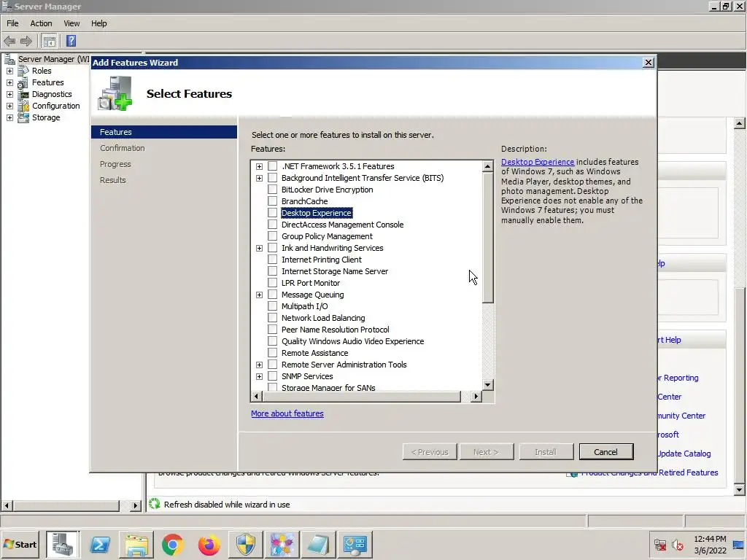747x560 pixels.
Task: Check the Multipath I/O checkbox
Action: [273, 306]
